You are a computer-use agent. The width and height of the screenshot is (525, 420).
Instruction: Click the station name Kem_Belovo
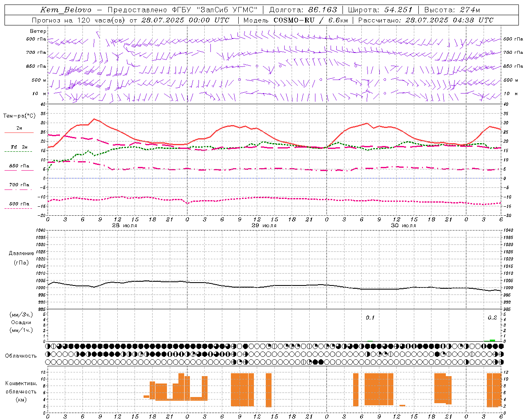click(66, 10)
